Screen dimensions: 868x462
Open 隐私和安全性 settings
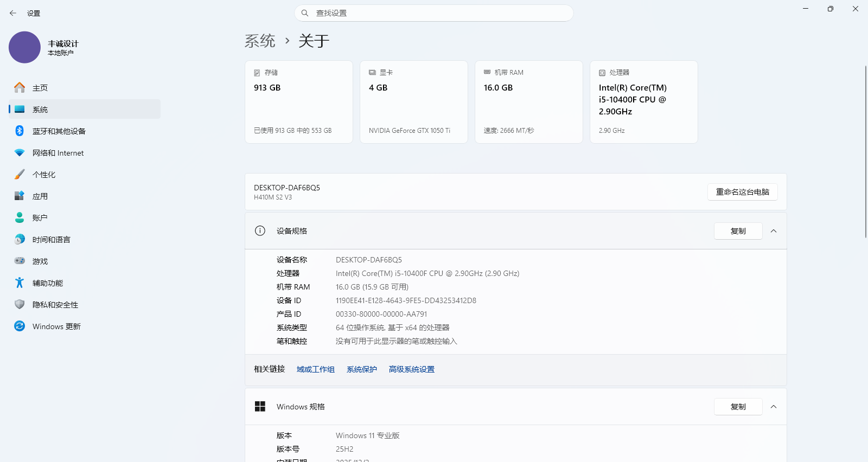pos(85,304)
